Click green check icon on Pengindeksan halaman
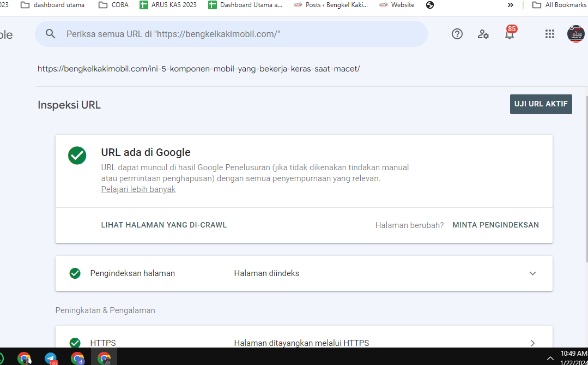The width and height of the screenshot is (588, 365). pyautogui.click(x=75, y=273)
